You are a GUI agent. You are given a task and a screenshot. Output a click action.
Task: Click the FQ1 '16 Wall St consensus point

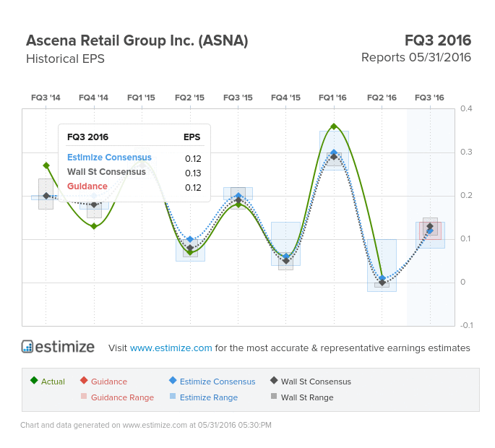[x=334, y=157]
